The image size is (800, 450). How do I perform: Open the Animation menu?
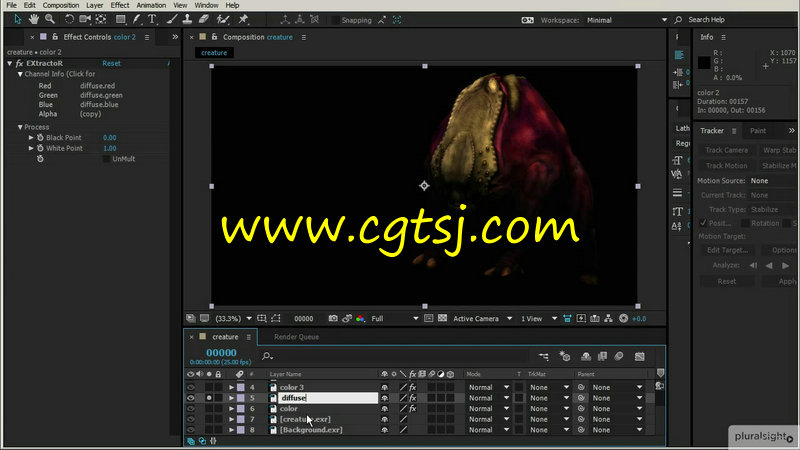[x=151, y=5]
